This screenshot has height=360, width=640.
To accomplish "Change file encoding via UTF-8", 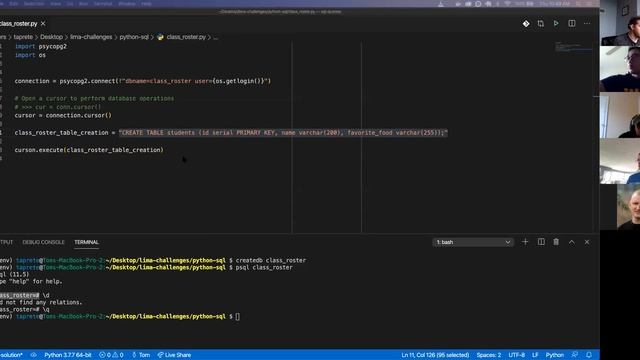I will 517,355.
